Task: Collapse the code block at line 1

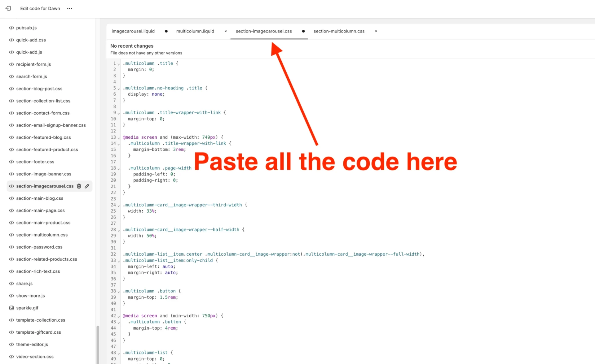Action: click(118, 63)
